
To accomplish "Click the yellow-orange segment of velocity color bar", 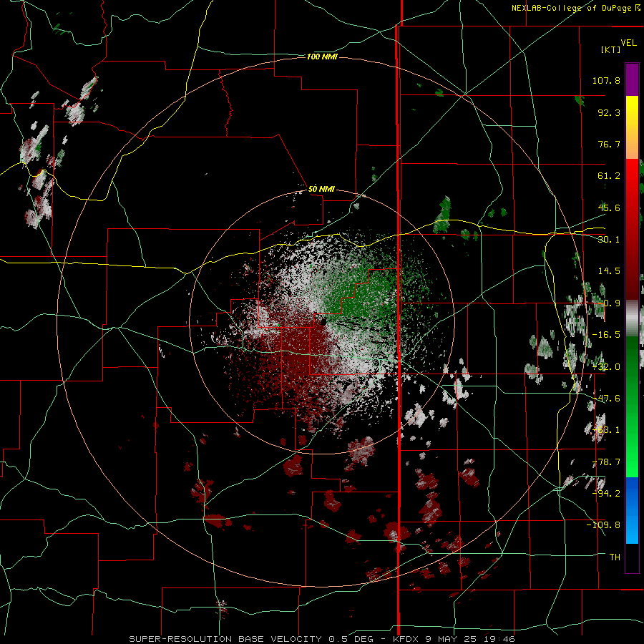I will tap(632, 127).
